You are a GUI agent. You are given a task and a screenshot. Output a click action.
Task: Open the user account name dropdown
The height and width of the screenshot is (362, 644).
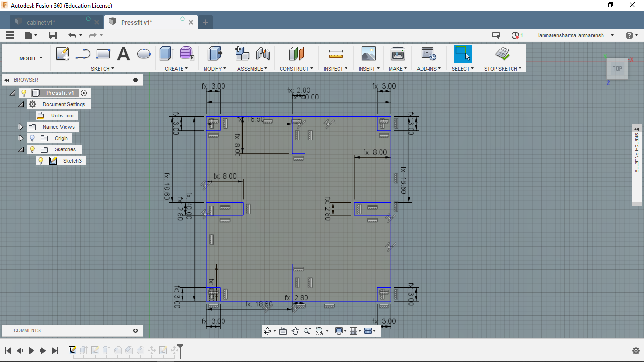[x=576, y=35]
